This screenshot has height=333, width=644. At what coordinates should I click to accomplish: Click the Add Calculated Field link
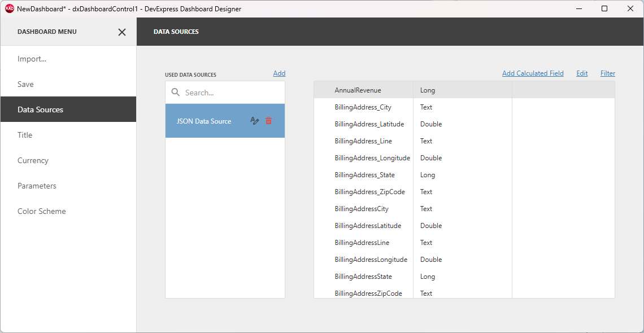click(x=533, y=73)
